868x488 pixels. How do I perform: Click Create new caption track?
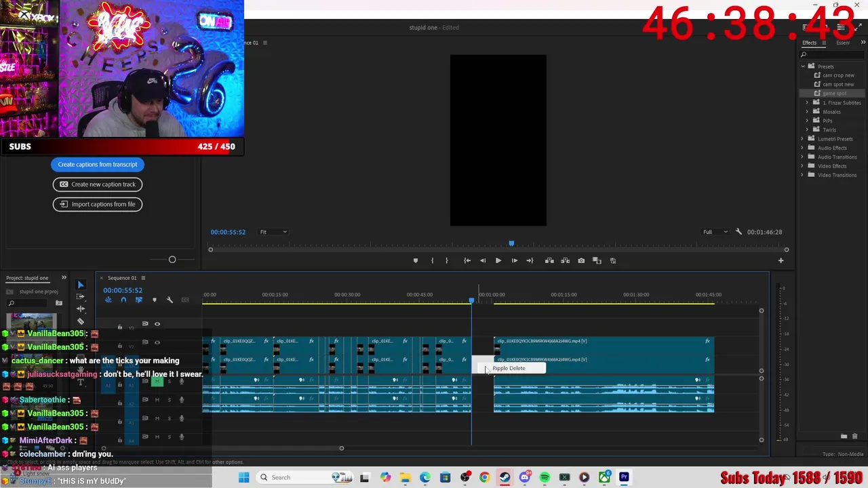coord(98,184)
